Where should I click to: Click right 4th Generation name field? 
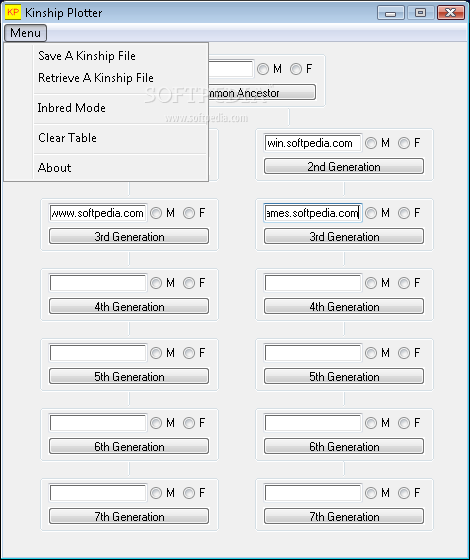313,283
